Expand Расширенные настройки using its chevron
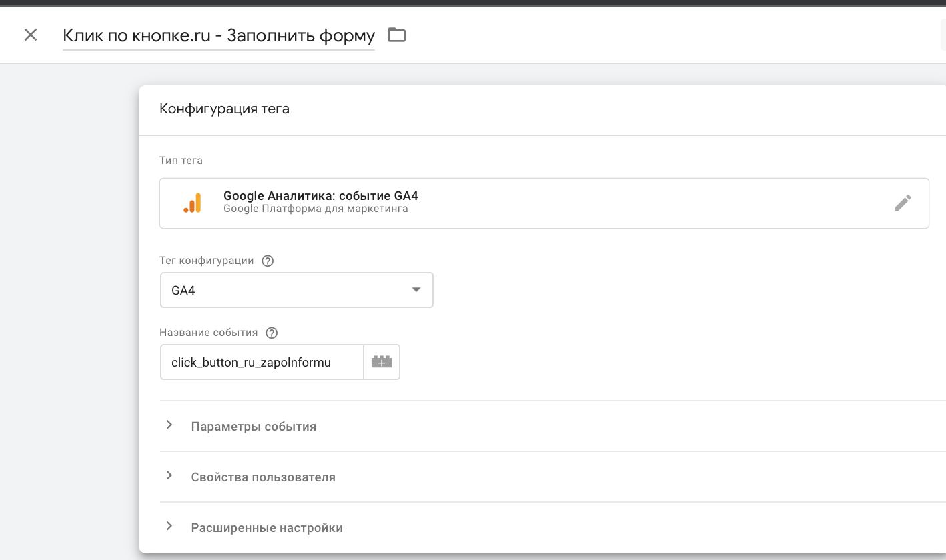This screenshot has width=946, height=560. click(x=169, y=527)
